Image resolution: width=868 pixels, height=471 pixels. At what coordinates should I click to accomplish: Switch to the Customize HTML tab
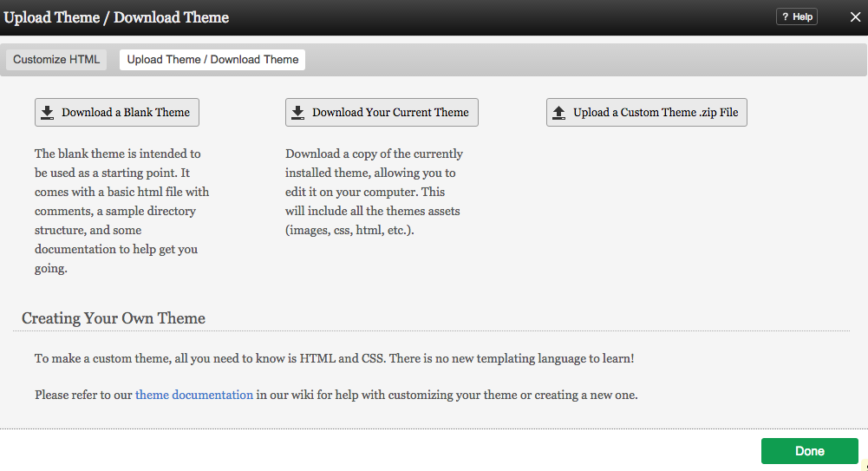pos(56,60)
